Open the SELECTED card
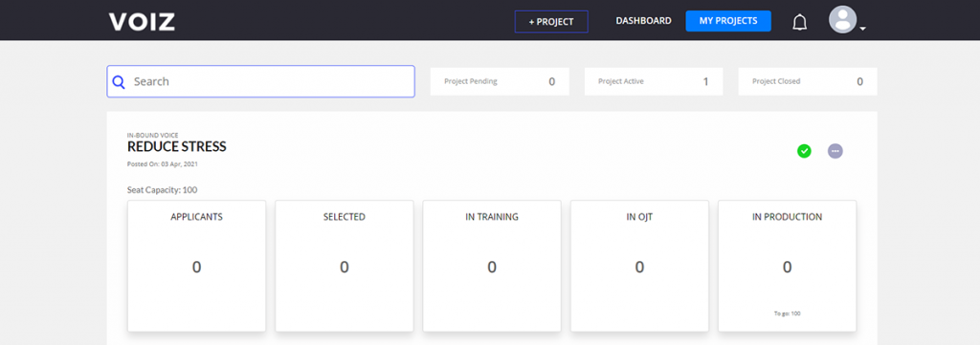Viewport: 980px width, 345px height. (345, 266)
